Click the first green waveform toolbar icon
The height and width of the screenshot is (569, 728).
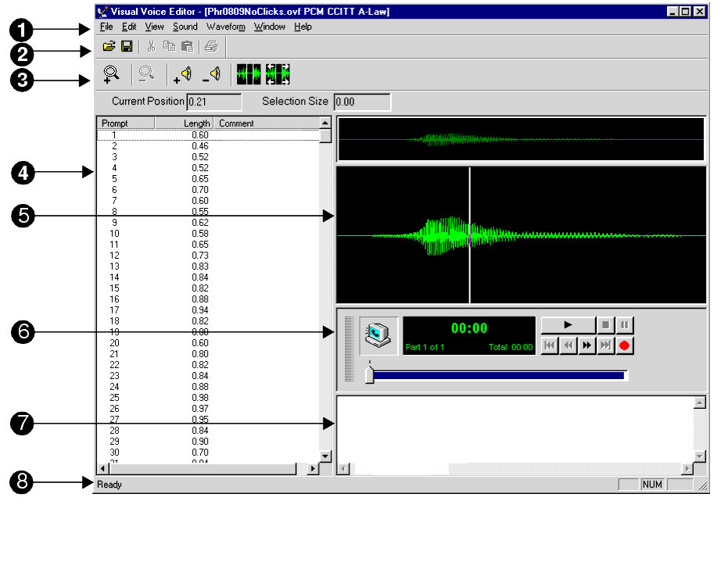[249, 74]
